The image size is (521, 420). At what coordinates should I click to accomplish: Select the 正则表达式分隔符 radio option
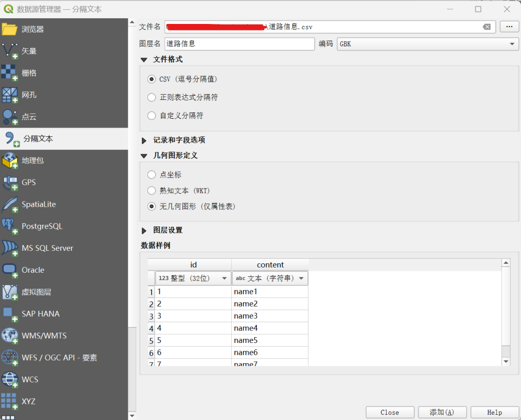point(152,97)
